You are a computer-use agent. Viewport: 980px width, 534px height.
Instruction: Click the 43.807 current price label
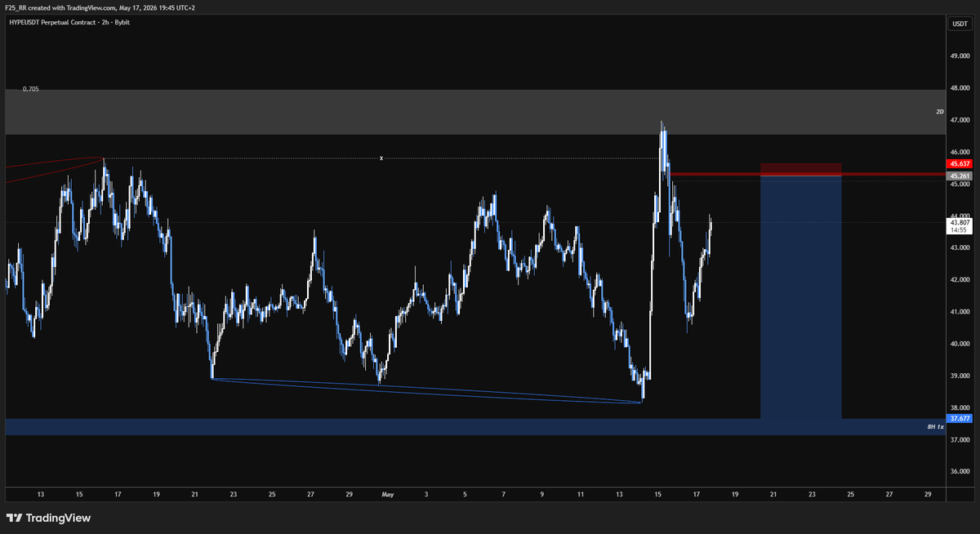[x=959, y=222]
